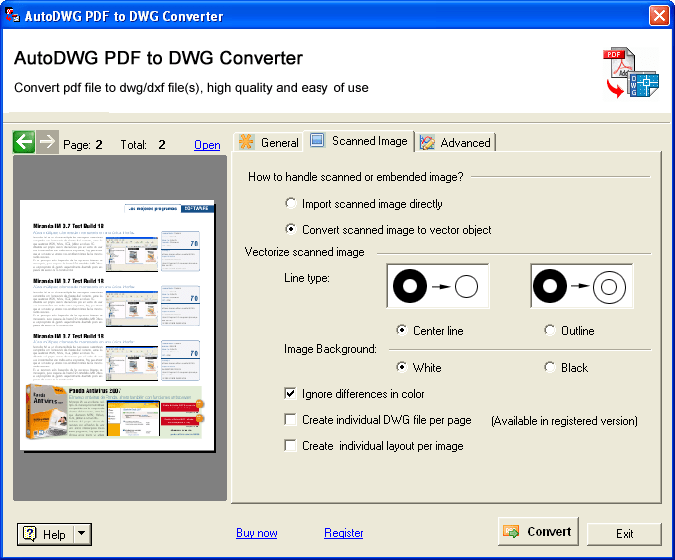Click the green previous page arrow
The image size is (675, 560).
tap(24, 142)
